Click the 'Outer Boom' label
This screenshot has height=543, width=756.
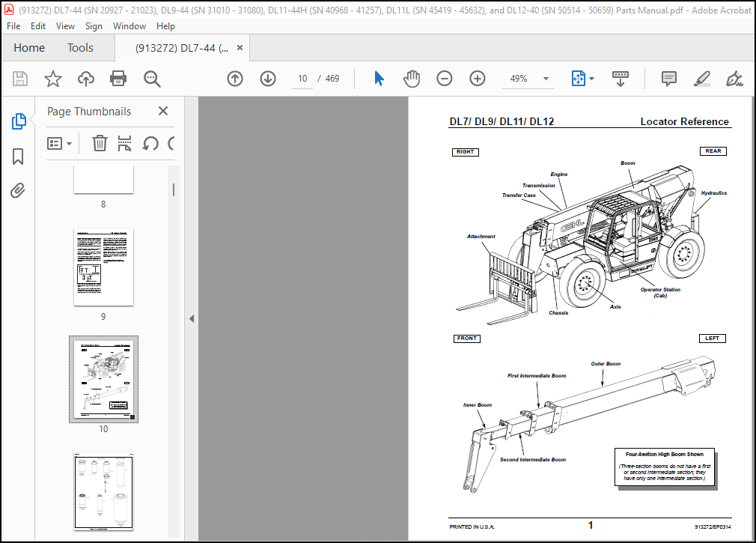point(606,363)
